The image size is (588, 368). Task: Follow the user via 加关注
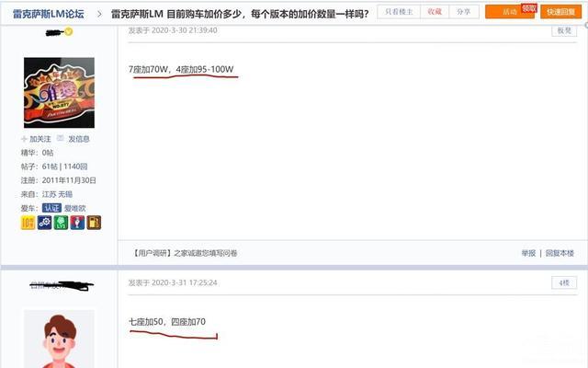coord(40,139)
